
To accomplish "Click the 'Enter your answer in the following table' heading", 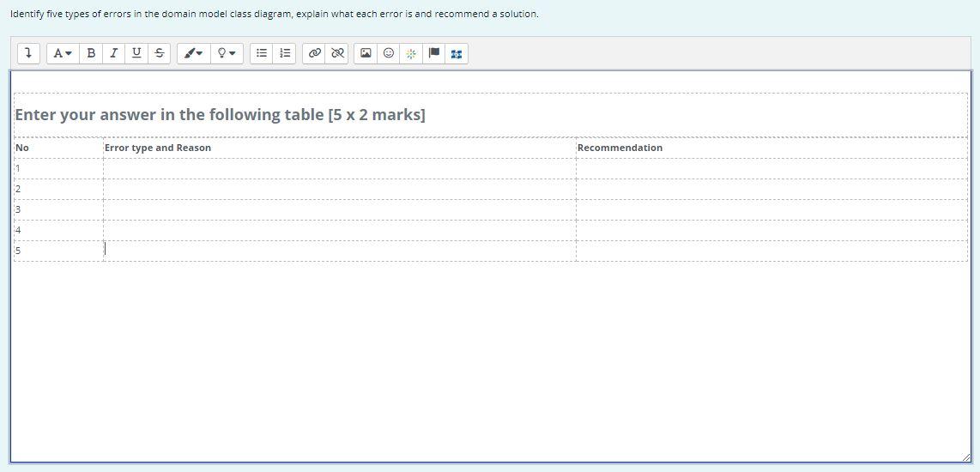I will click(220, 115).
